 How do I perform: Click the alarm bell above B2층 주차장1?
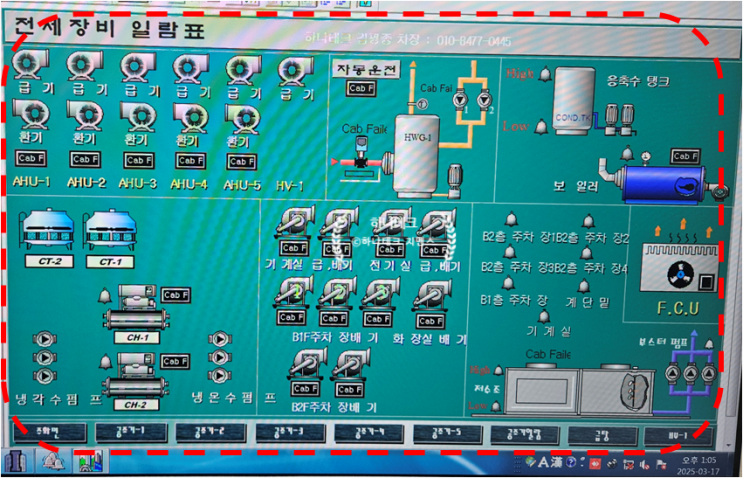tap(511, 219)
